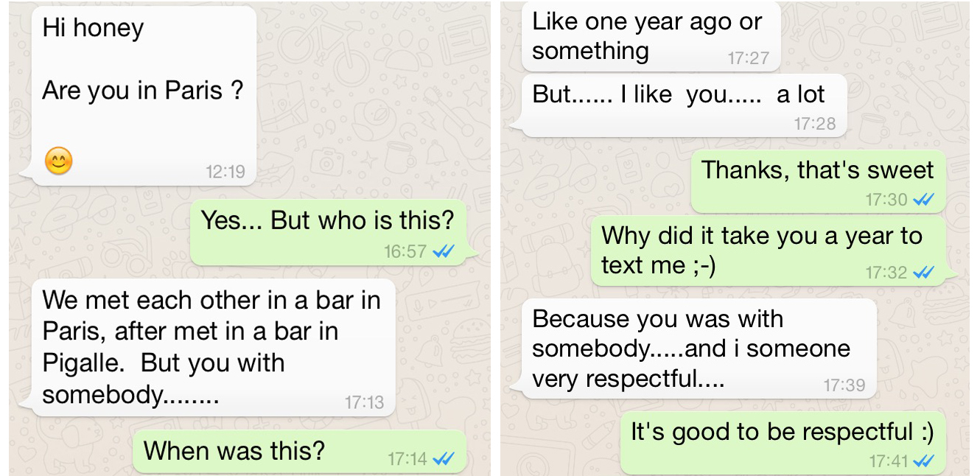Click the blue read ticks next to 17:30
The image size is (980, 476).
pyautogui.click(x=923, y=200)
